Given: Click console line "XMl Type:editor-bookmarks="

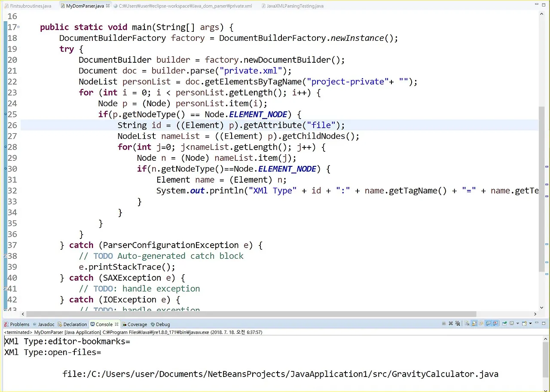Looking at the screenshot, I should (67, 342).
